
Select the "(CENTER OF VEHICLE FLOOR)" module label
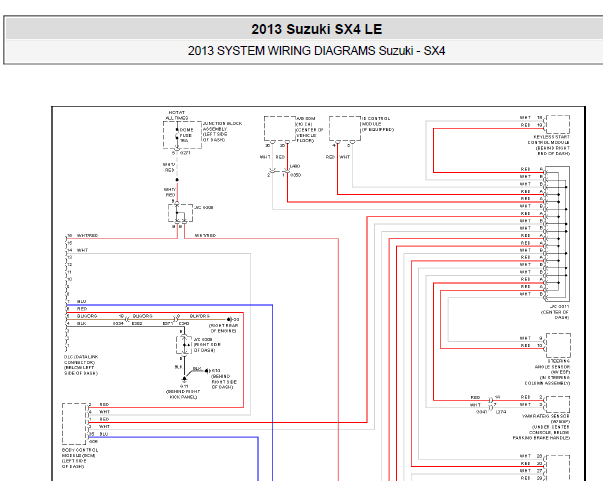[309, 135]
